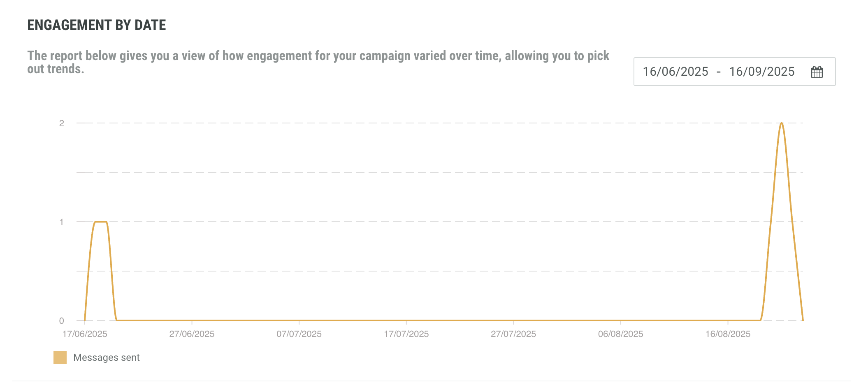Screen dimensions: 868x390
Task: Click the Engagement by Date heading
Action: (x=97, y=25)
